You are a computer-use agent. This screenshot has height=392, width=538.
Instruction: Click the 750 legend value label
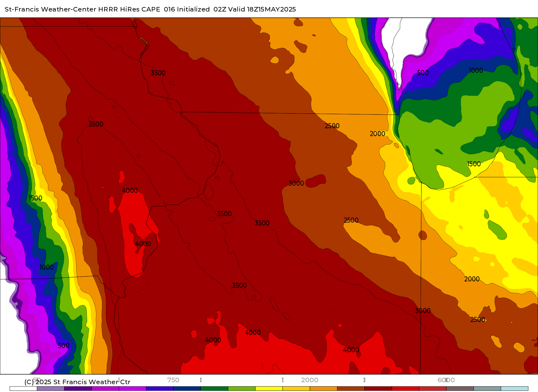[x=173, y=380]
